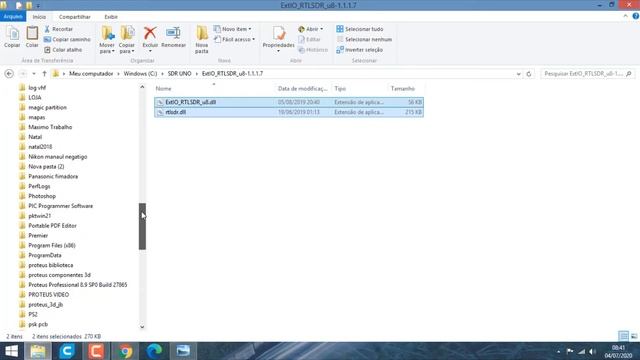Click Selecionar nenhum
The width and height of the screenshot is (640, 360).
coord(364,40)
